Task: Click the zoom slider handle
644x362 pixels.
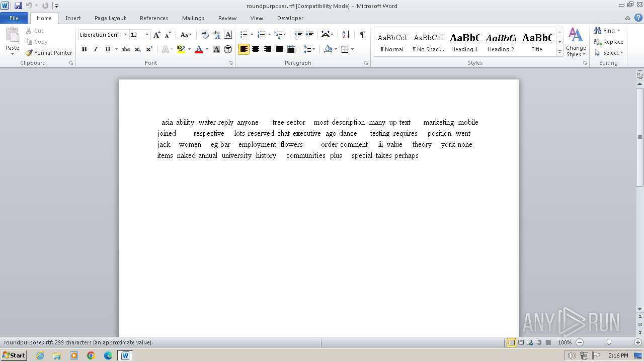Action: click(609, 342)
